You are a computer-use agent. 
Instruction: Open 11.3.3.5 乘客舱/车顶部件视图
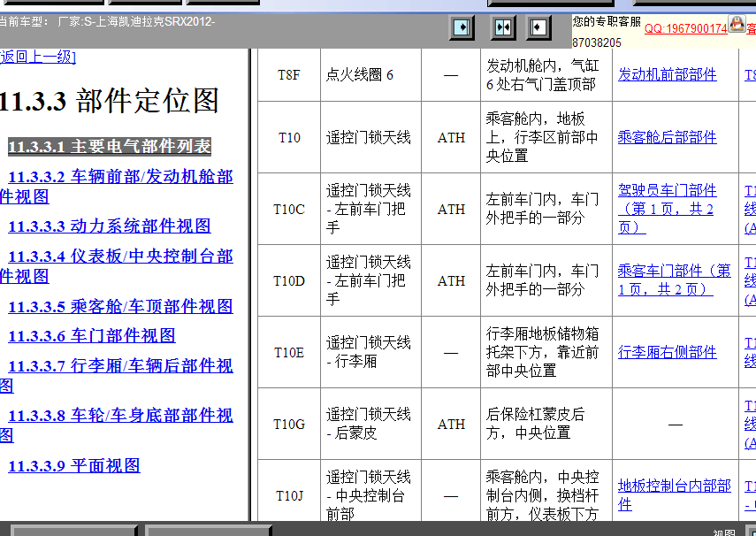tap(120, 306)
